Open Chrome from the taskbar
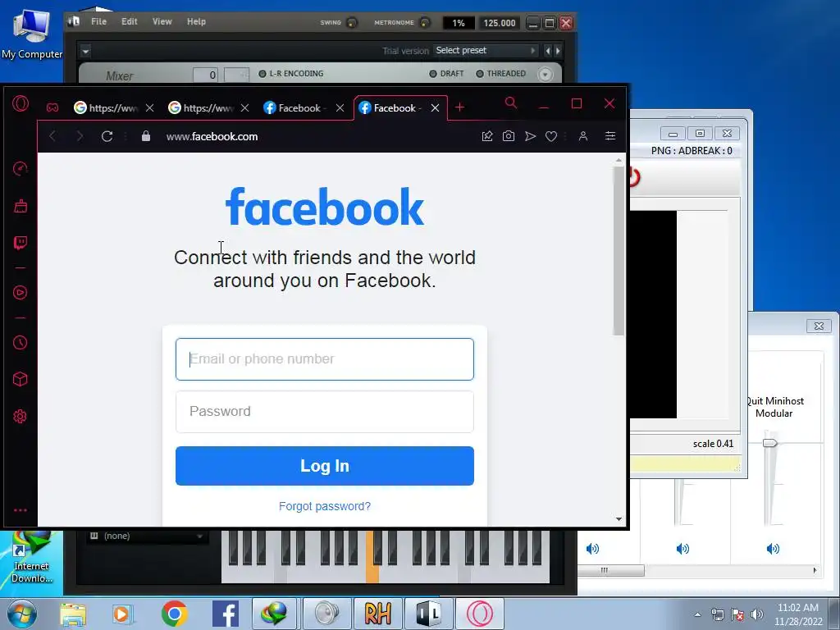 174,614
